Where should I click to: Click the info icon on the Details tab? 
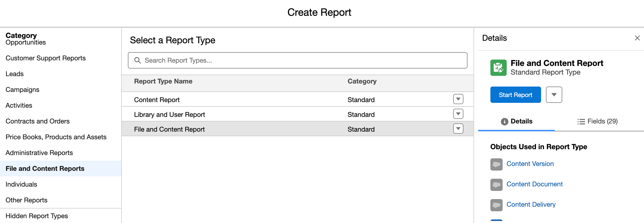tap(505, 121)
